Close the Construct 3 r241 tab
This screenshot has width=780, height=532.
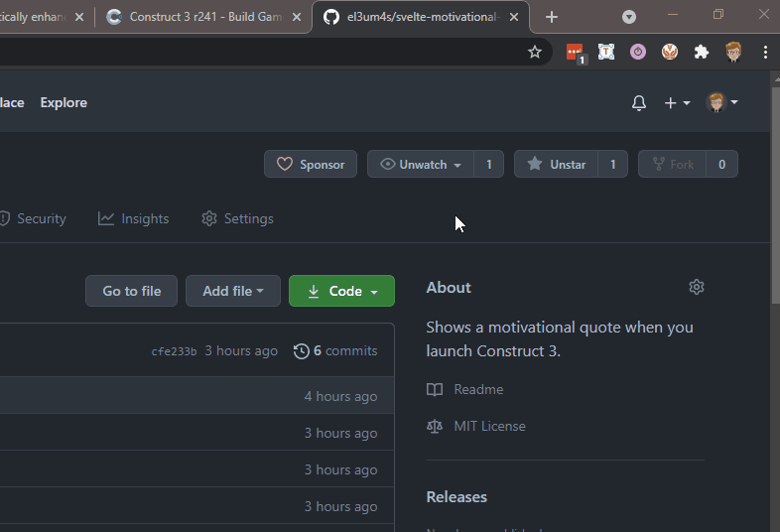pyautogui.click(x=297, y=17)
